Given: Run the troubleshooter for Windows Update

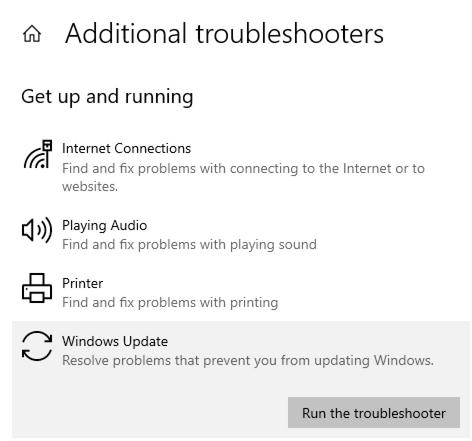Looking at the screenshot, I should point(374,413).
